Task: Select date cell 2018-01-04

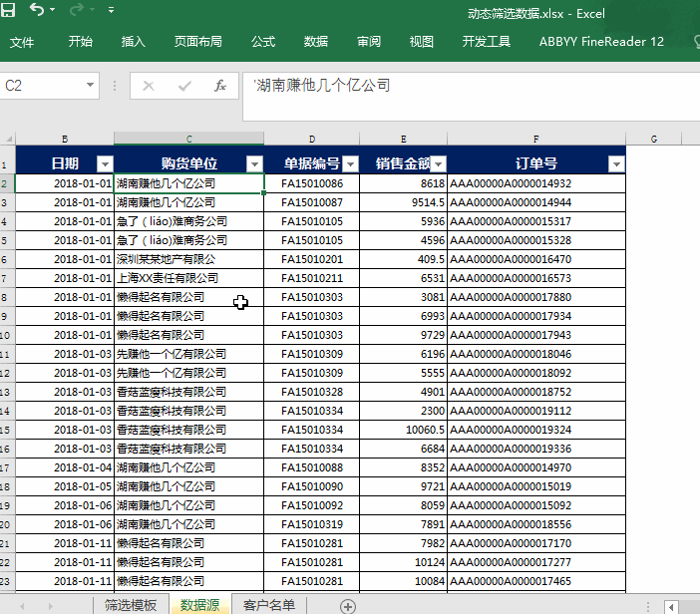Action: tap(65, 467)
